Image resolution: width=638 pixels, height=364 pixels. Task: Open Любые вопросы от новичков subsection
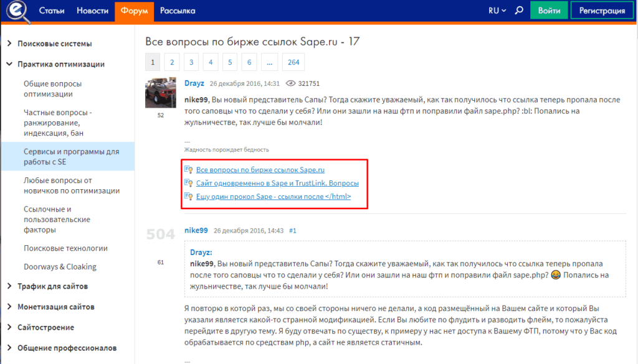[x=72, y=185]
